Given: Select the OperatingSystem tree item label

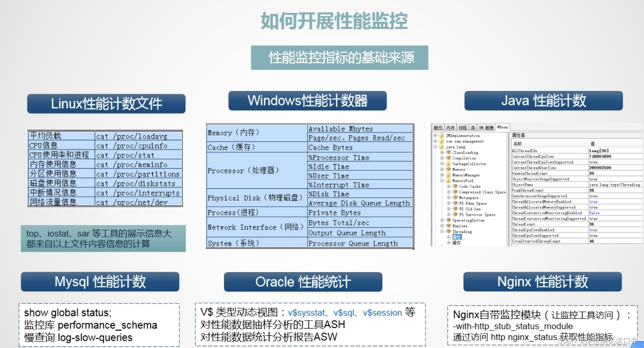Looking at the screenshot, I should click(x=468, y=220).
